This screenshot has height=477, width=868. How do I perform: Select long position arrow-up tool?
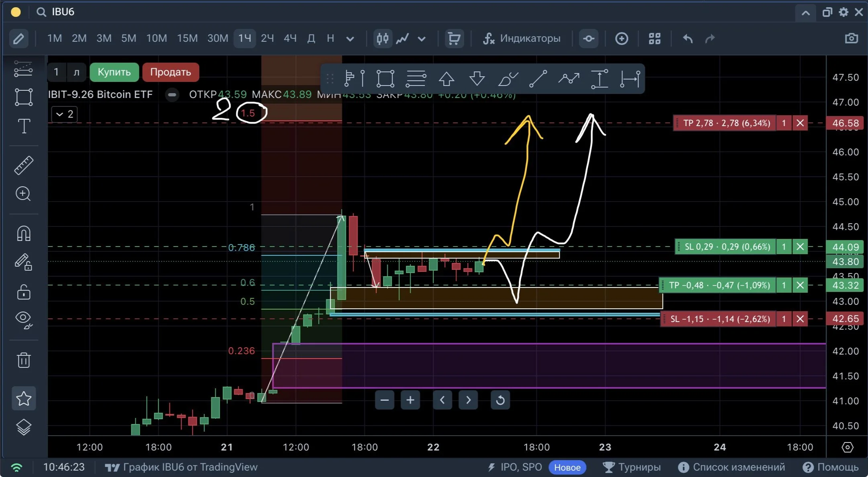coord(446,79)
